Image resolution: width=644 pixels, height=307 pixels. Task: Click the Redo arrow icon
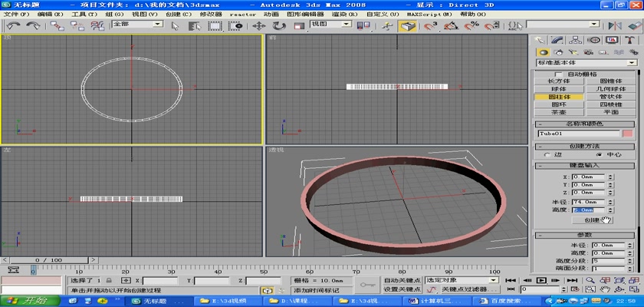(33, 25)
